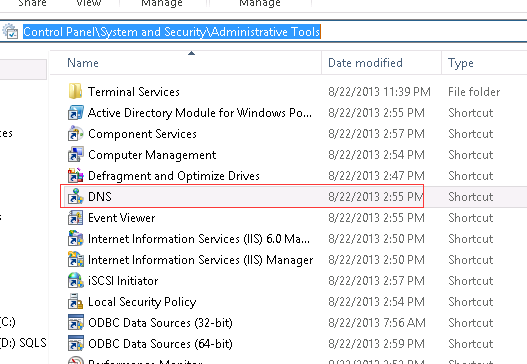The image size is (527, 364).
Task: Click Defragment and Optimize Drives icon
Action: (75, 175)
